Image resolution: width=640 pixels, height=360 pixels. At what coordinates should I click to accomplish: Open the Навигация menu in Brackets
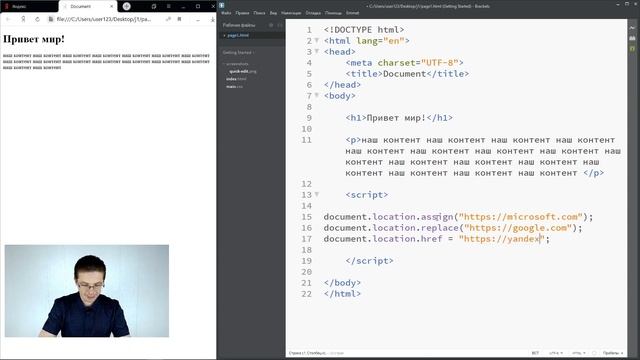coord(291,13)
